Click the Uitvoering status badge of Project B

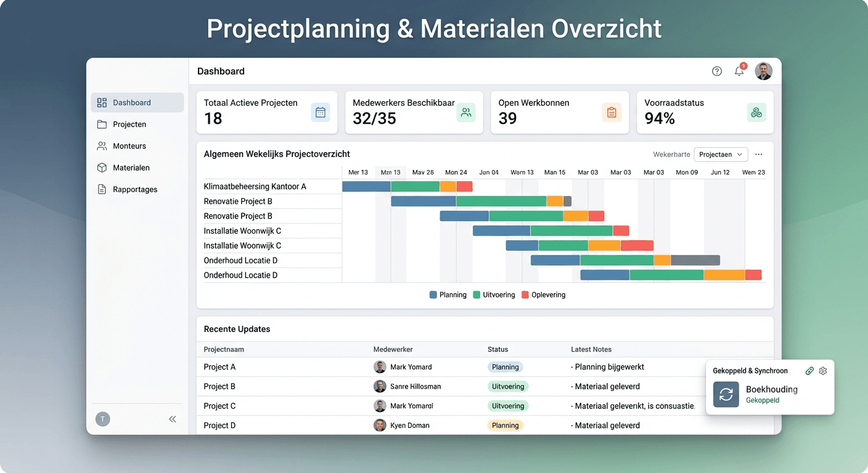pos(508,387)
